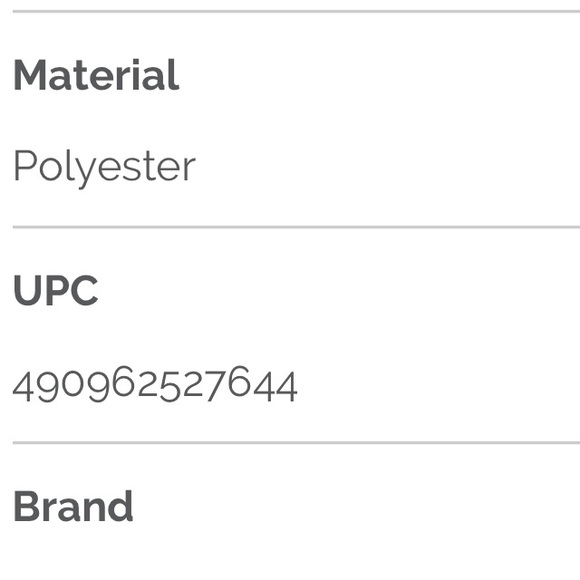The height and width of the screenshot is (580, 580).
Task: Click the Material heading label
Action: coord(96,75)
